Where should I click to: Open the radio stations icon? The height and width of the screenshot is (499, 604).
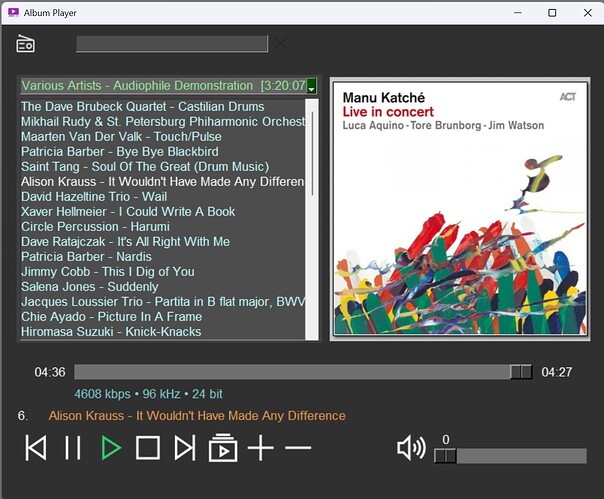[x=25, y=44]
